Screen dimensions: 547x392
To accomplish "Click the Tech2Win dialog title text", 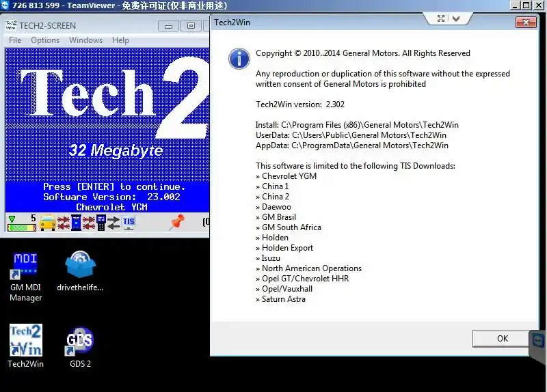I will click(232, 23).
